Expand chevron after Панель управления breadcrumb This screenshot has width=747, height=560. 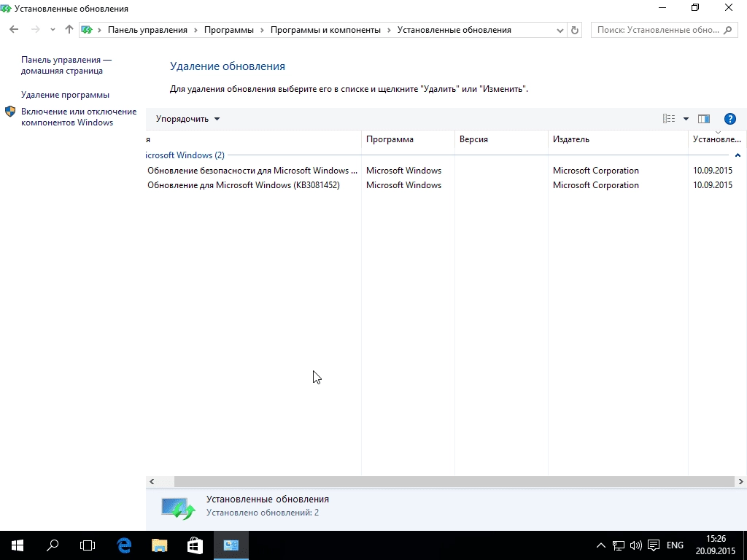[x=196, y=30]
